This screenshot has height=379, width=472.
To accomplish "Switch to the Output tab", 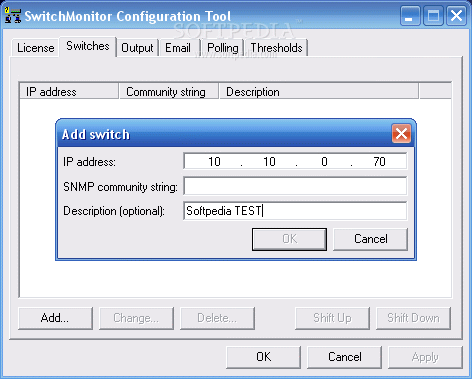I will tap(137, 48).
